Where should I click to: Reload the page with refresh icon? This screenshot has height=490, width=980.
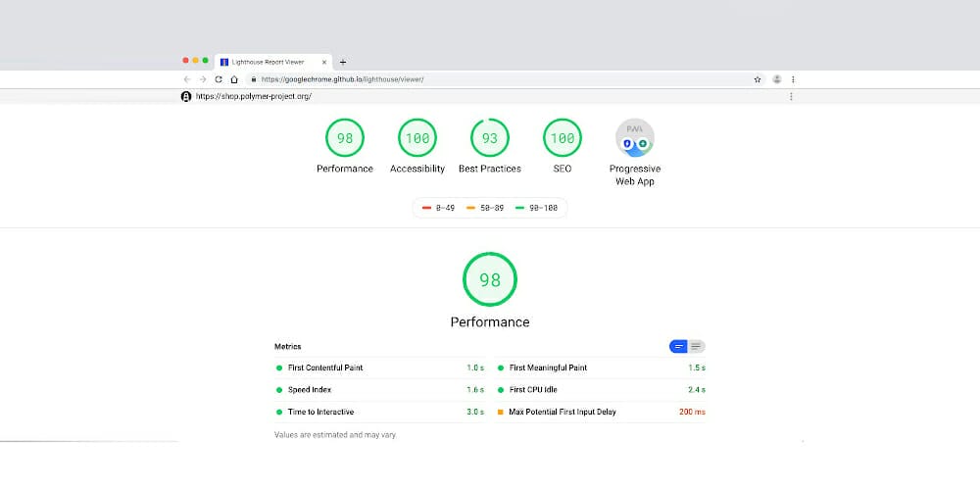[x=219, y=79]
